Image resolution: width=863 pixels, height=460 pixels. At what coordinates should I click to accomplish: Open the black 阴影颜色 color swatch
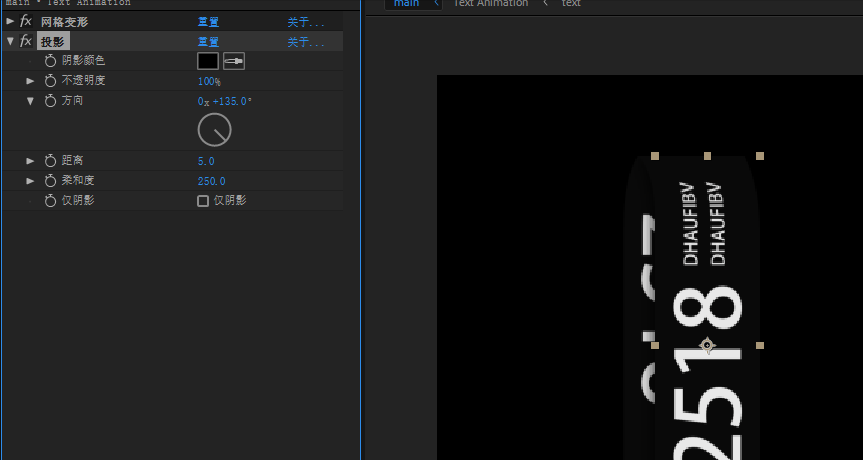point(208,61)
